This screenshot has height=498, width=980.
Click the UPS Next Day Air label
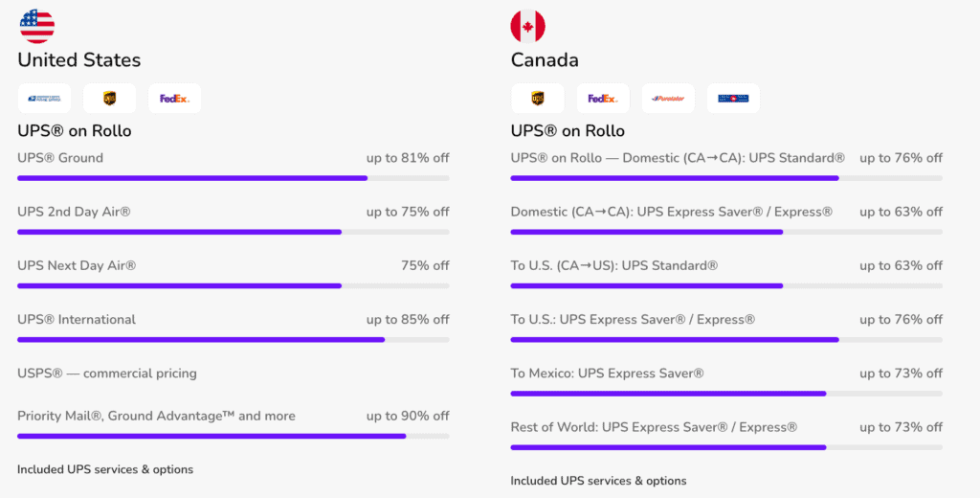(77, 265)
